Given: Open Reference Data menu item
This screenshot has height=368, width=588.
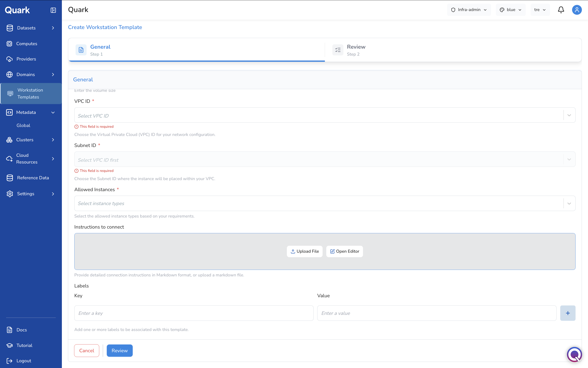Looking at the screenshot, I should tap(31, 178).
